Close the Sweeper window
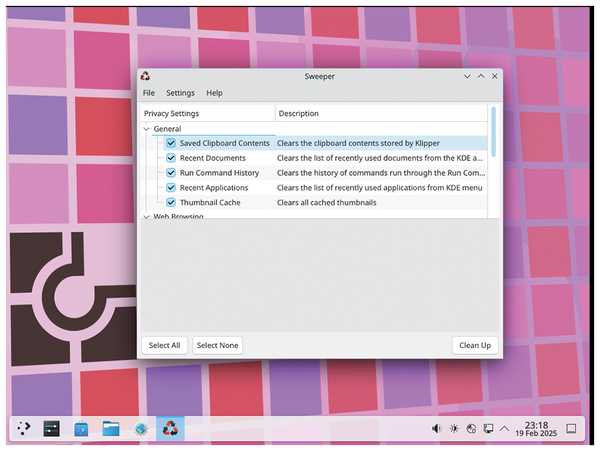Screen dimensions: 600x451 pos(495,76)
